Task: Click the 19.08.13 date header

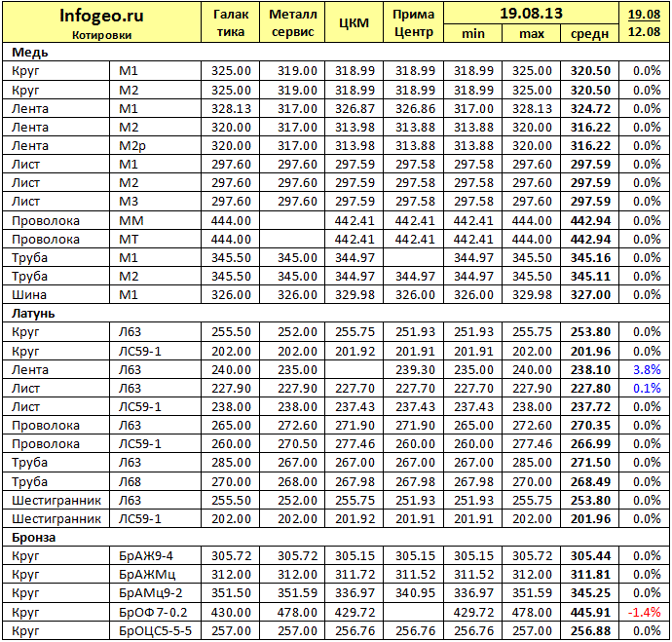Action: pyautogui.click(x=531, y=14)
